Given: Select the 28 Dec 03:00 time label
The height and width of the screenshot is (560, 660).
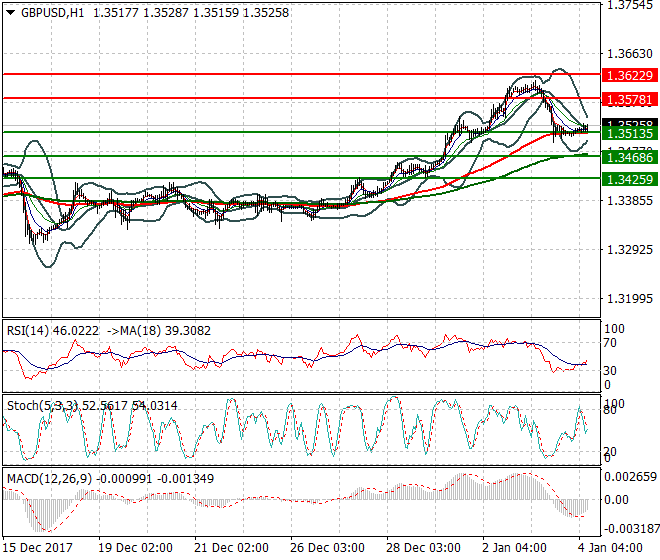Looking at the screenshot, I should point(423,548).
